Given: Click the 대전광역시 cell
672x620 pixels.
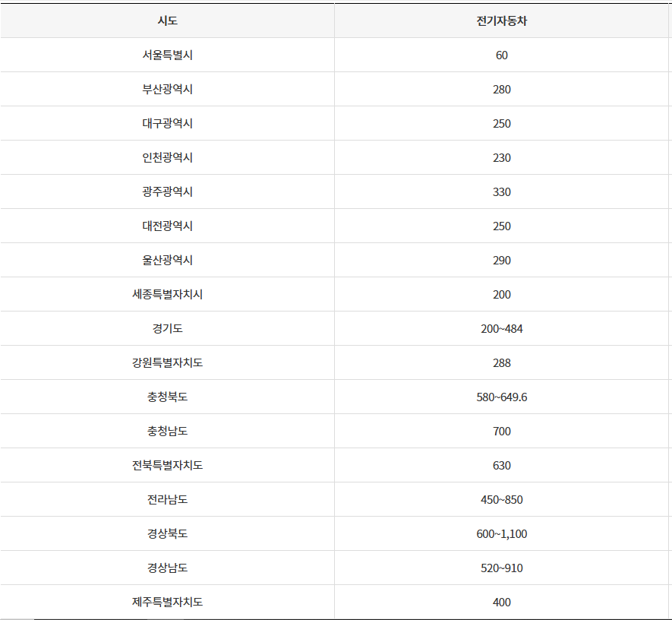Looking at the screenshot, I should coord(168,226).
